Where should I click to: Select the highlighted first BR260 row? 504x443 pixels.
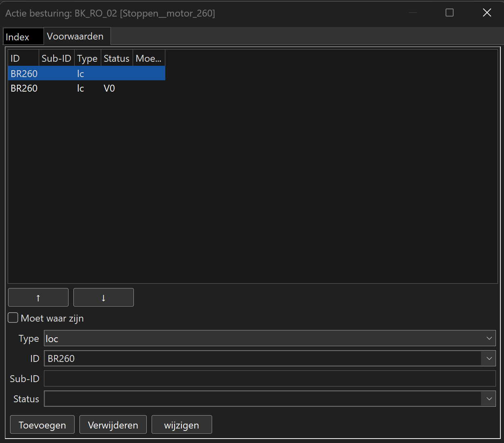(x=86, y=74)
